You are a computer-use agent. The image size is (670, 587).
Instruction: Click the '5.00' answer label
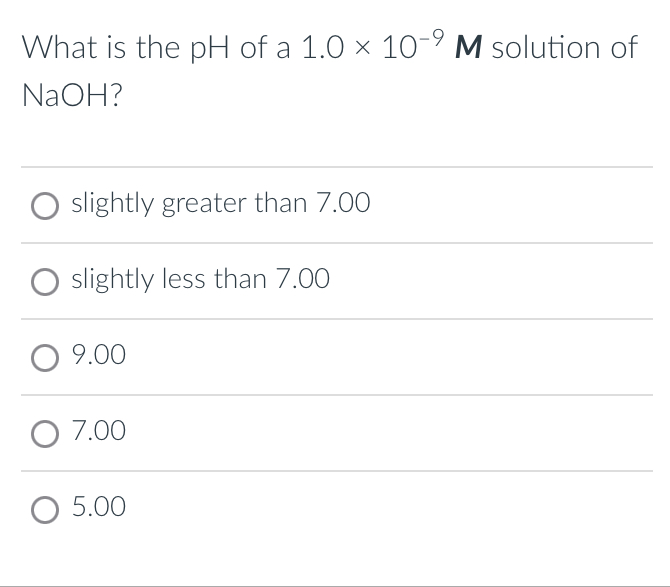(x=99, y=508)
